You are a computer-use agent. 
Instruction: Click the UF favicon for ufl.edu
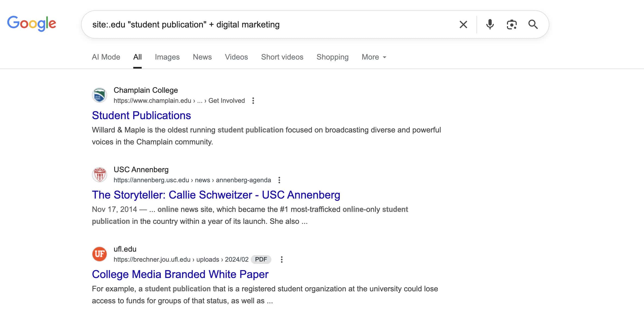(x=100, y=254)
